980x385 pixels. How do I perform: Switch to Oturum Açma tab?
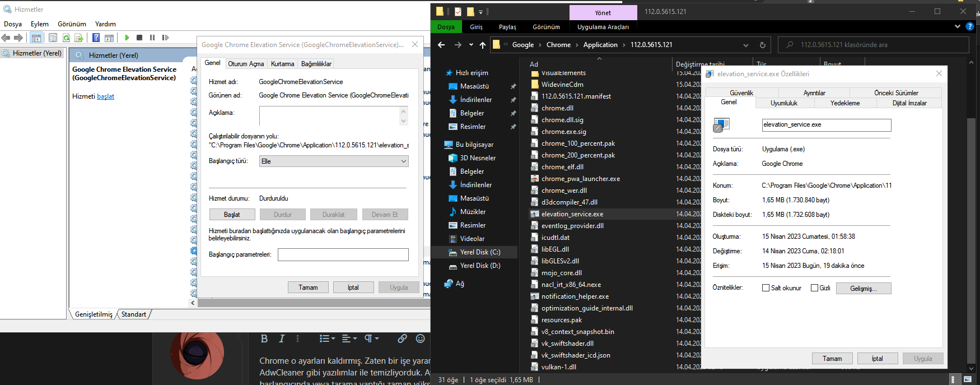click(246, 64)
